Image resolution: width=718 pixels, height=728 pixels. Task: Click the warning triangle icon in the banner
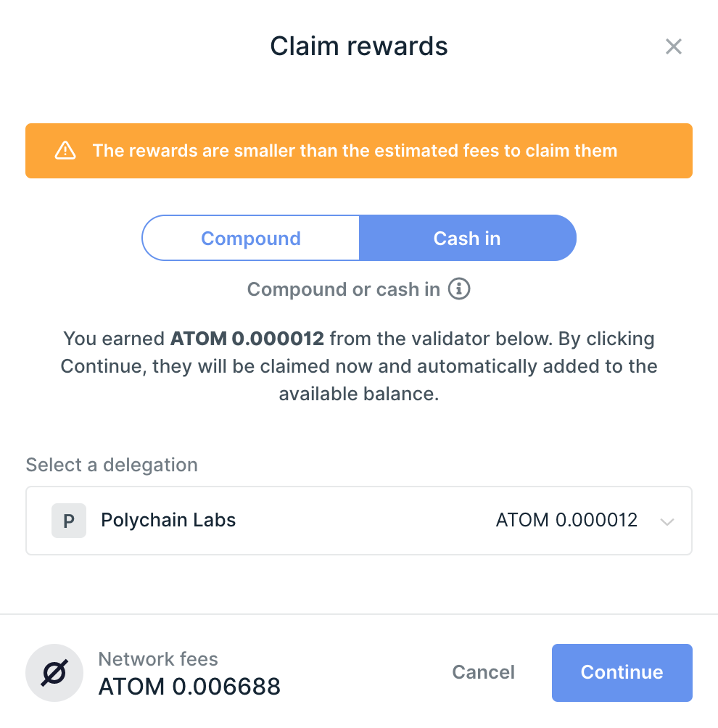pos(65,151)
